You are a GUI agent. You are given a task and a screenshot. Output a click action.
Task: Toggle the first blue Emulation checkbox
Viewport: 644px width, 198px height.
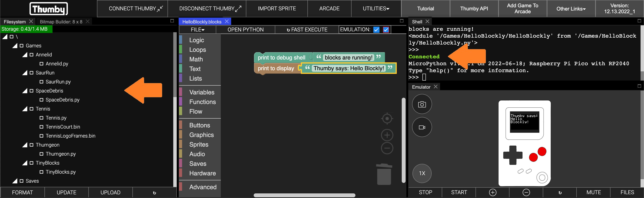click(376, 30)
